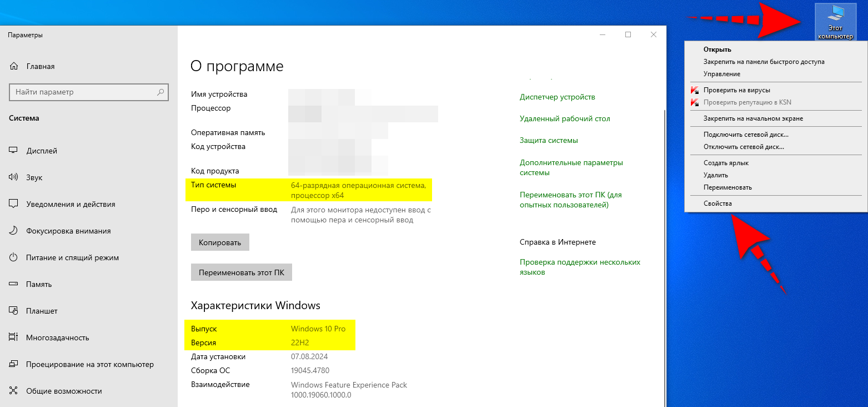
Task: Click the Power and sleep icon
Action: [14, 257]
